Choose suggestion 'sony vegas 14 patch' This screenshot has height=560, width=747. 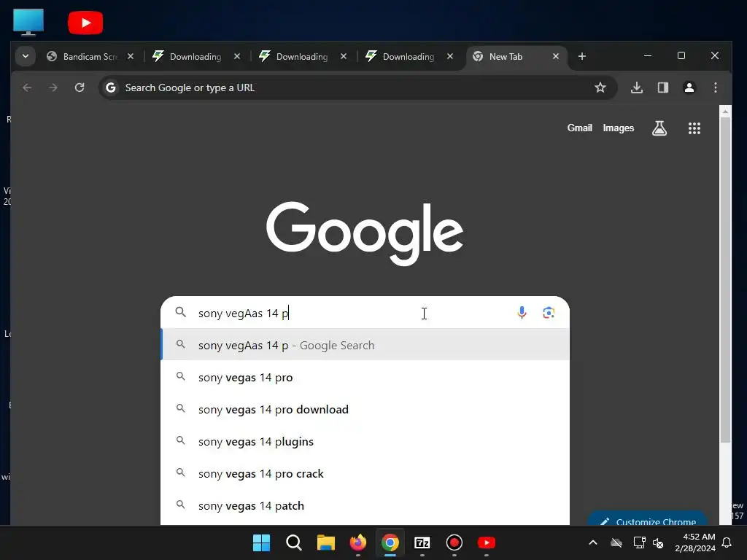(x=365, y=506)
